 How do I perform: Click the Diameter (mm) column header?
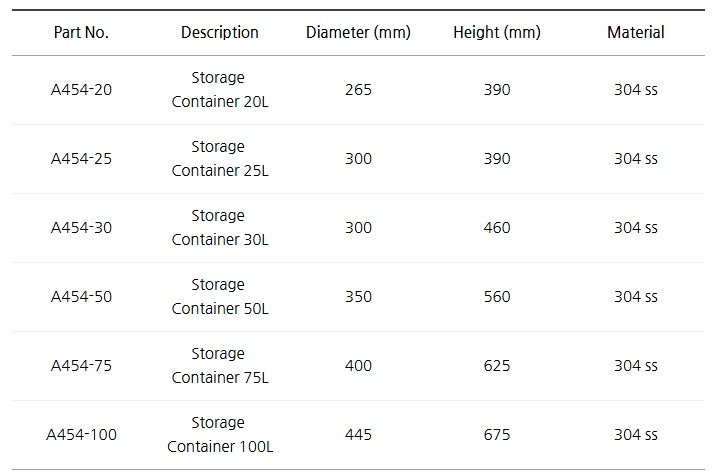[x=358, y=32]
